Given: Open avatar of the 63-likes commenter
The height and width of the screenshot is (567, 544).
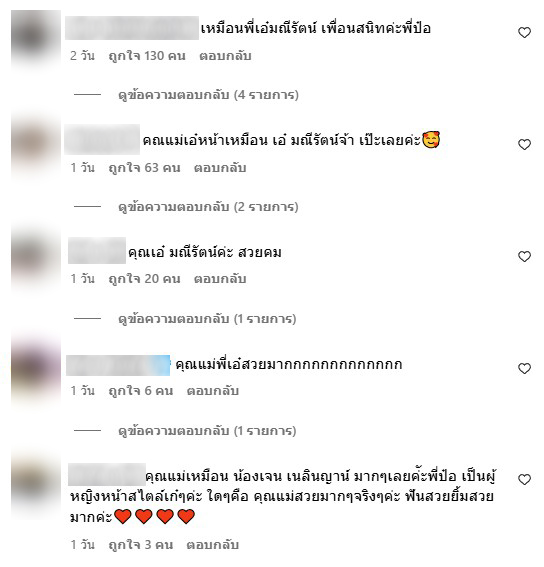Looking at the screenshot, I should coord(36,145).
